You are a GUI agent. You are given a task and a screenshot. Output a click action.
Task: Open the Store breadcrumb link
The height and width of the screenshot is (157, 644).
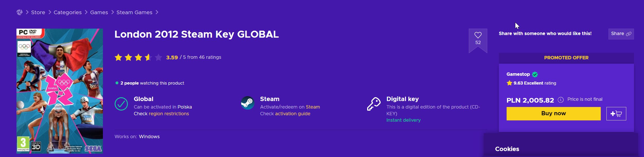coord(38,12)
